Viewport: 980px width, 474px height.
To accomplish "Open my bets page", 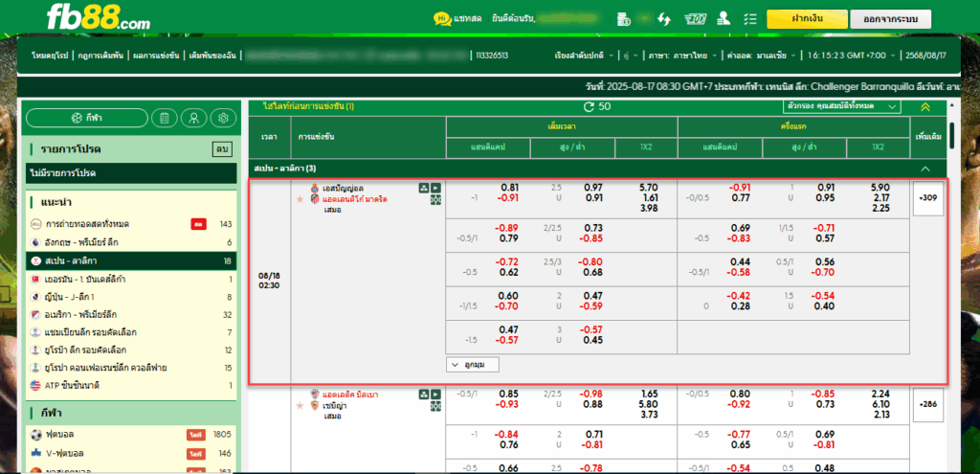I will (x=212, y=56).
